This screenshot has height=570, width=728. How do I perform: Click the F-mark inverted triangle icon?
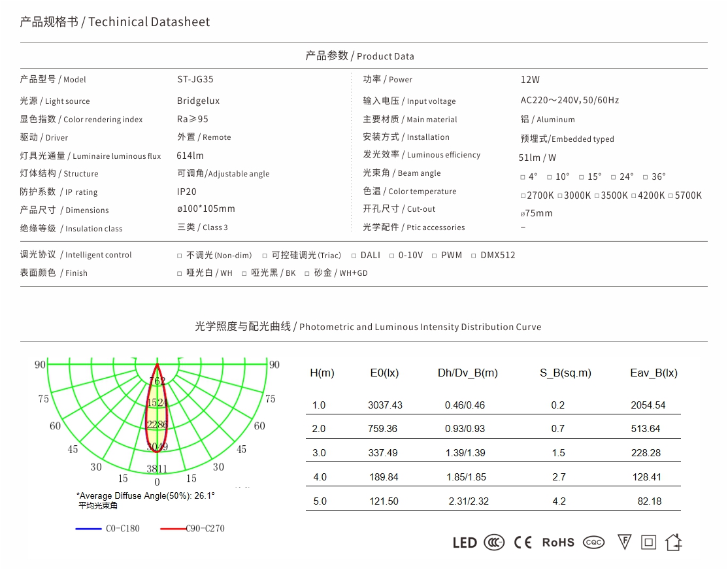click(625, 542)
